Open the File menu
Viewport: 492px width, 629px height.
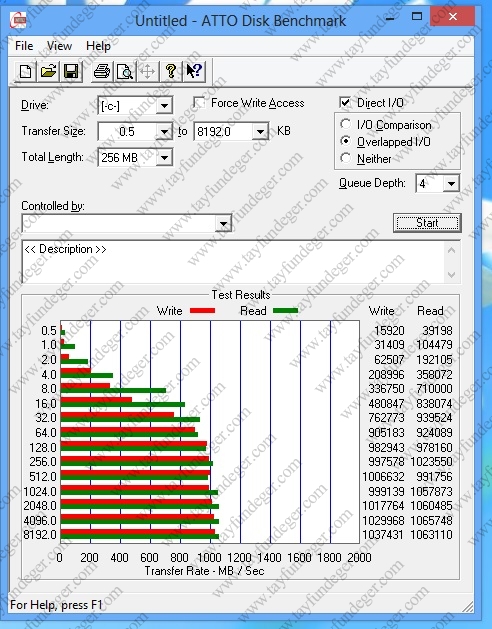point(24,46)
